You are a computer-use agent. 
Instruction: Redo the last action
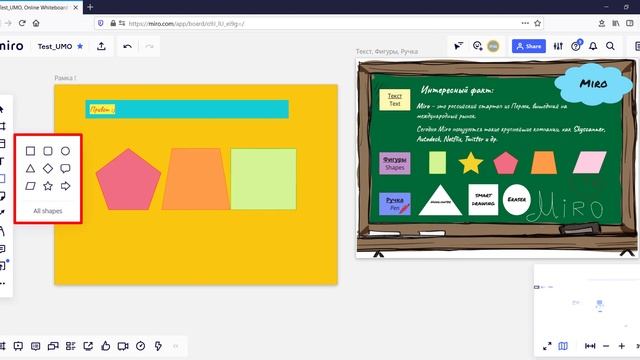pyautogui.click(x=149, y=46)
